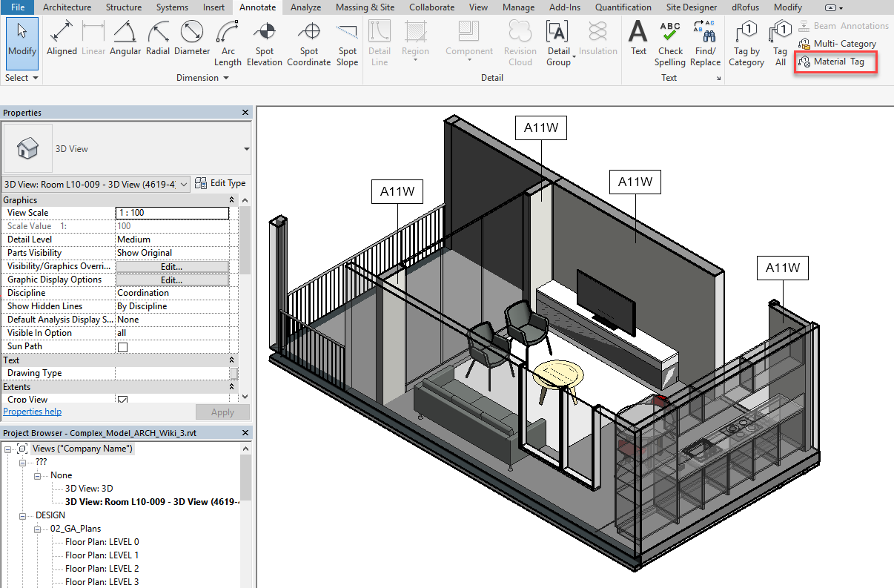Click the Text annotation tool
This screenshot has width=894, height=588.
pyautogui.click(x=638, y=39)
